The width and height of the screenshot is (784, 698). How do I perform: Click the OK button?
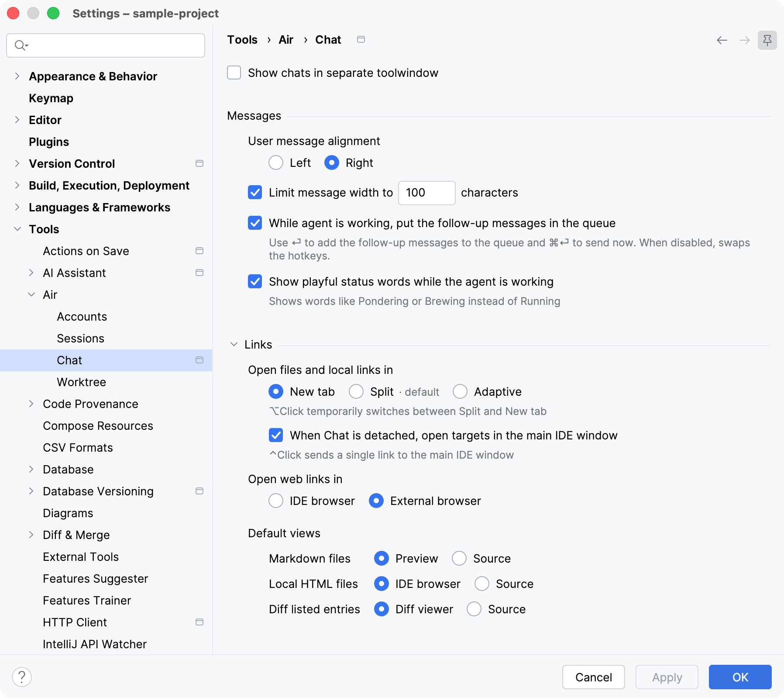(x=740, y=677)
